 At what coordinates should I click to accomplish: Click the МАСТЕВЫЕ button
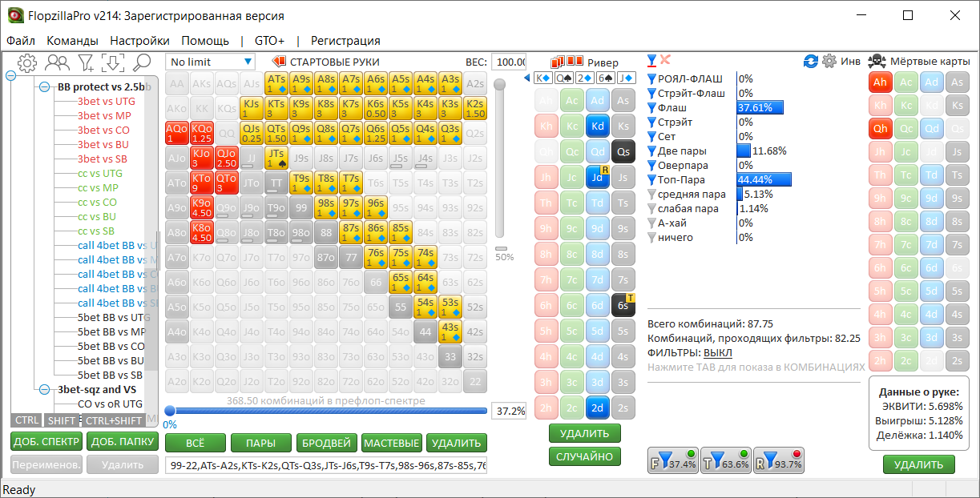392,443
